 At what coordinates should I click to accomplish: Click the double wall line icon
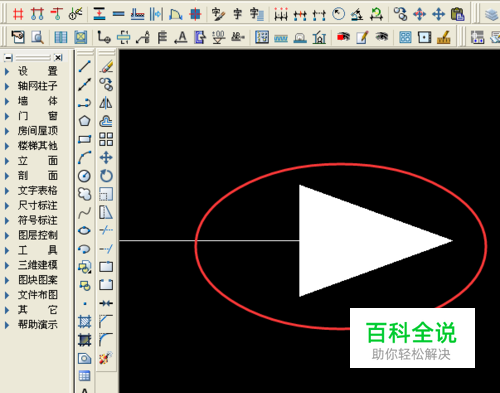pyautogui.click(x=118, y=14)
